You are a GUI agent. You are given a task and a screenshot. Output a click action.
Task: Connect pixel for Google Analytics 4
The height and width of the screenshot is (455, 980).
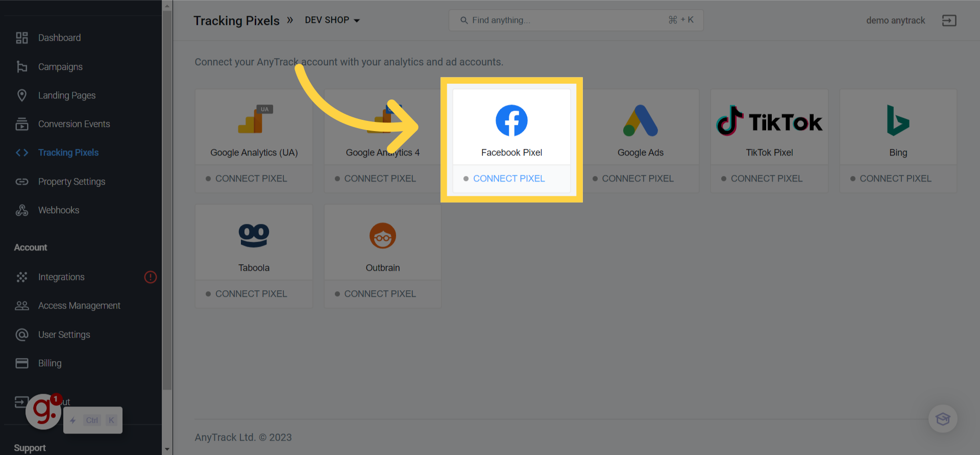point(380,179)
